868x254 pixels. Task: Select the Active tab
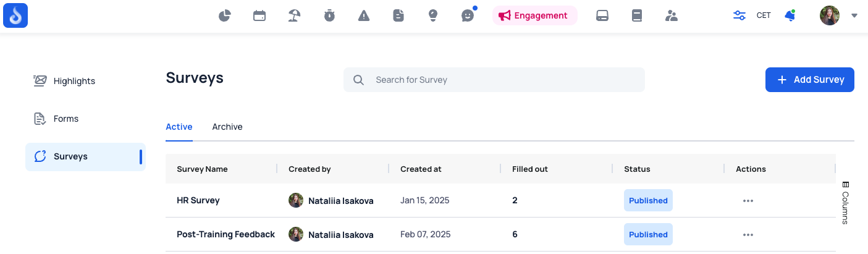tap(179, 127)
